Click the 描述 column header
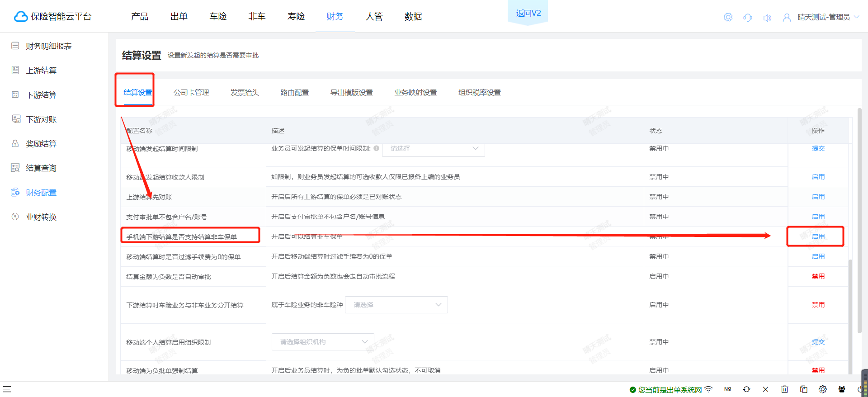868x397 pixels. pos(278,131)
